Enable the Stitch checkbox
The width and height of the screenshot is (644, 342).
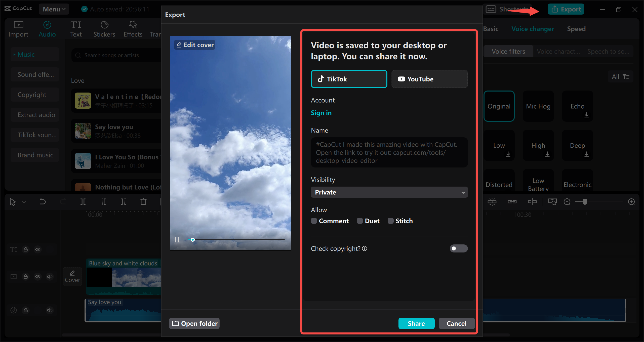[390, 221]
